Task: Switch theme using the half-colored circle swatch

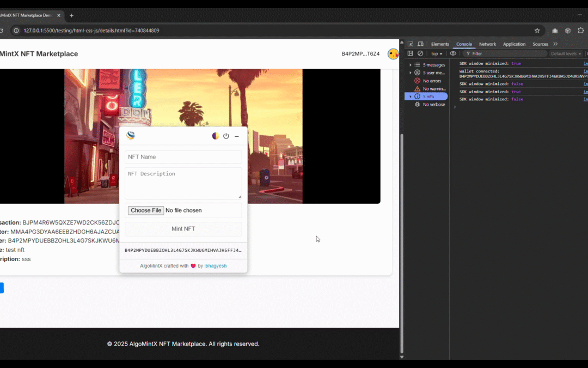Action: [x=216, y=136]
